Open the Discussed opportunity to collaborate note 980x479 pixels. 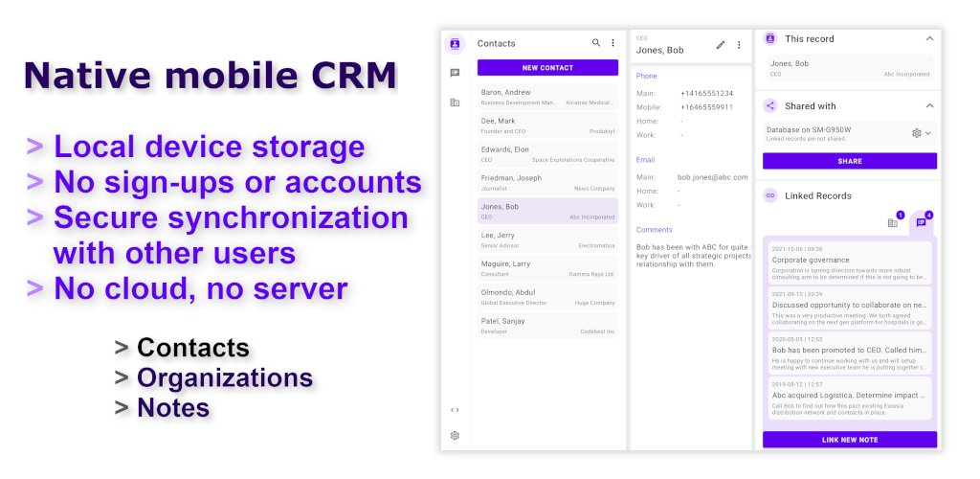[850, 308]
